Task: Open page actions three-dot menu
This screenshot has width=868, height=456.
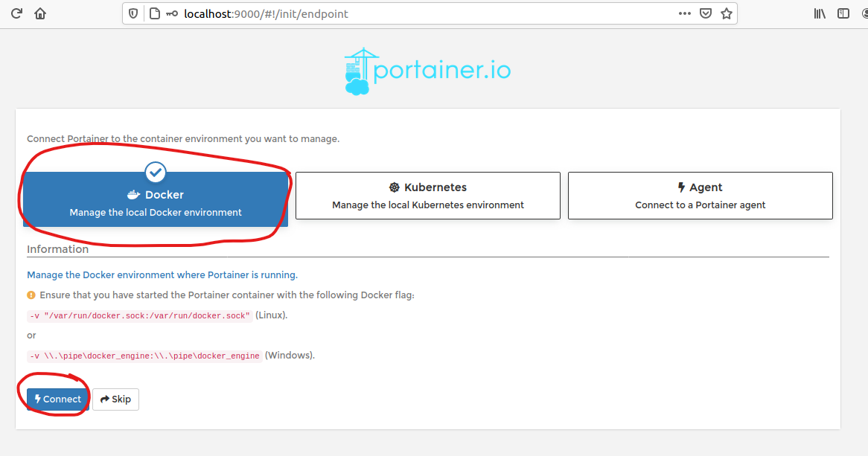Action: coord(685,13)
